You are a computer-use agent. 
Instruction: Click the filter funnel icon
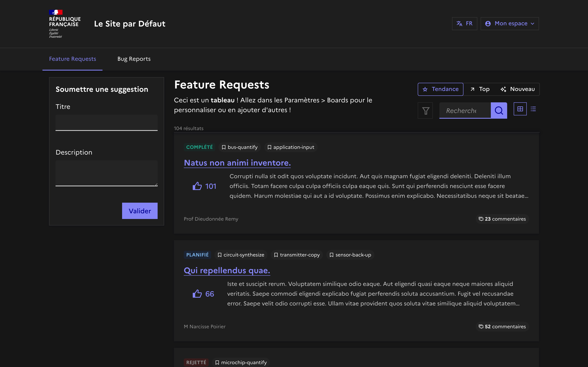(x=425, y=111)
